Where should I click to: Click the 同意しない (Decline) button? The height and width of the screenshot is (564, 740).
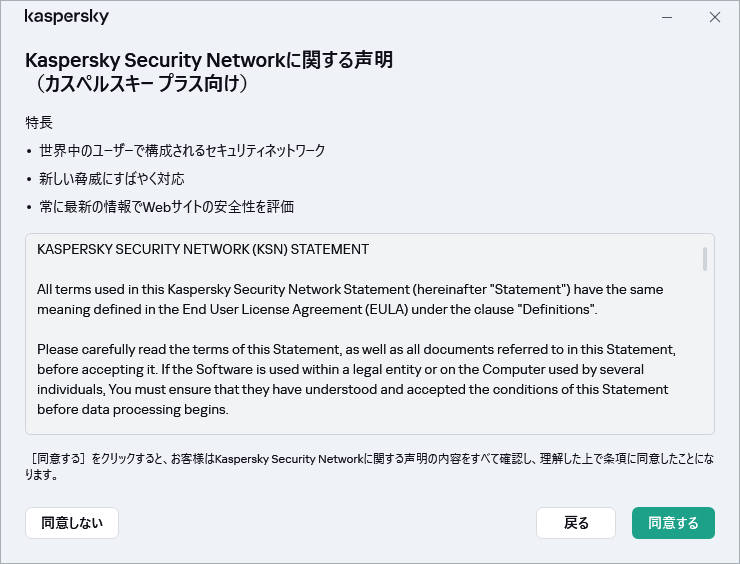pyautogui.click(x=72, y=523)
